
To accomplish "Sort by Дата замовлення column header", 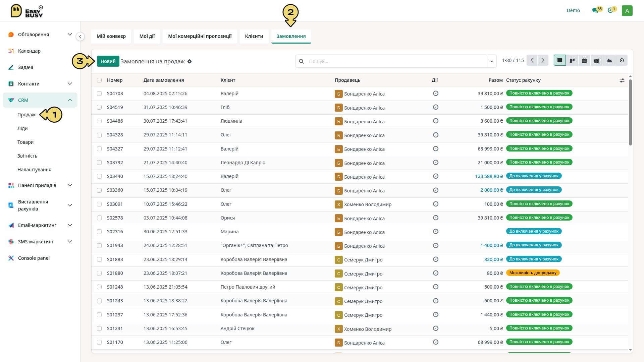I will tap(164, 80).
